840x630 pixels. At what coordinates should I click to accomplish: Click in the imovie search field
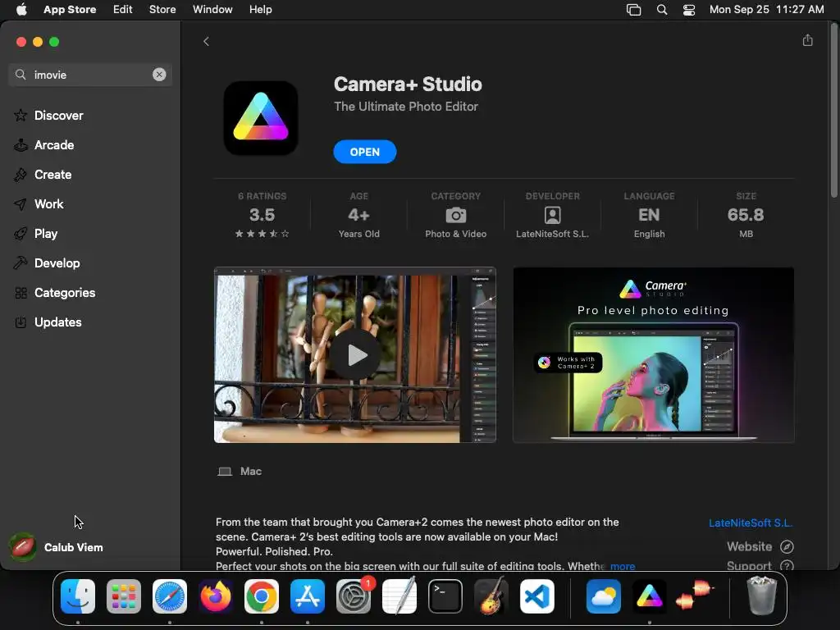90,75
